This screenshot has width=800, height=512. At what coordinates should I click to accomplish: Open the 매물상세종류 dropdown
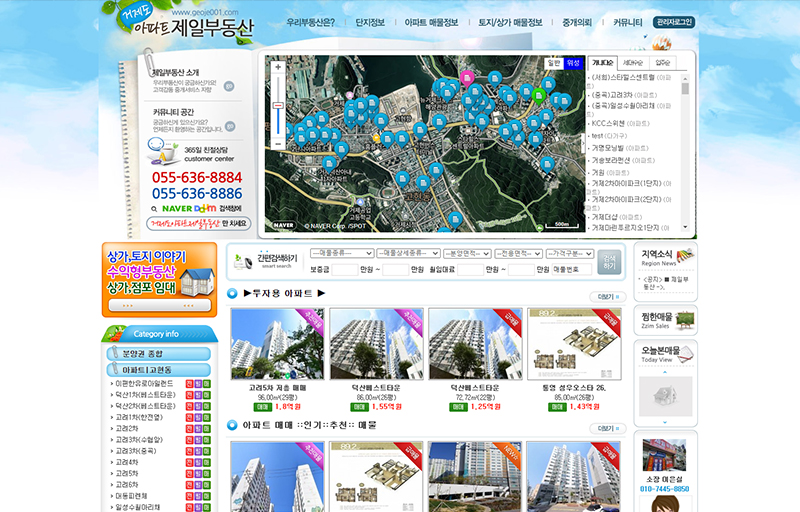tap(408, 253)
